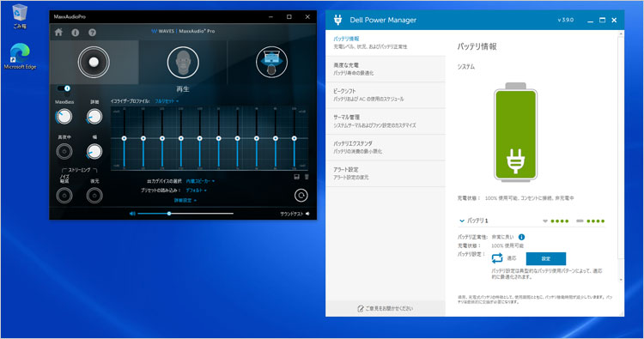Click the blue 設定 button
The height and width of the screenshot is (339, 644).
pyautogui.click(x=546, y=258)
